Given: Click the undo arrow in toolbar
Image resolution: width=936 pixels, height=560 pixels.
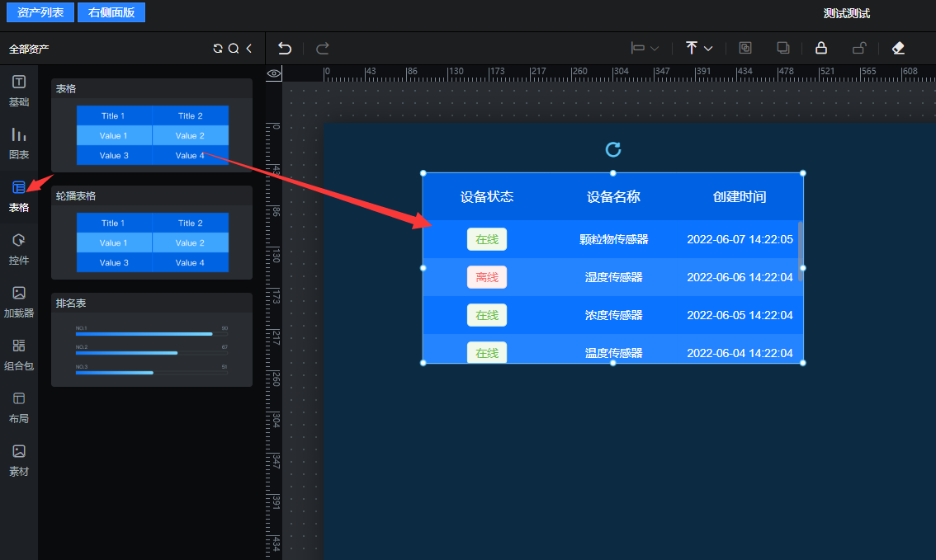Looking at the screenshot, I should point(285,49).
